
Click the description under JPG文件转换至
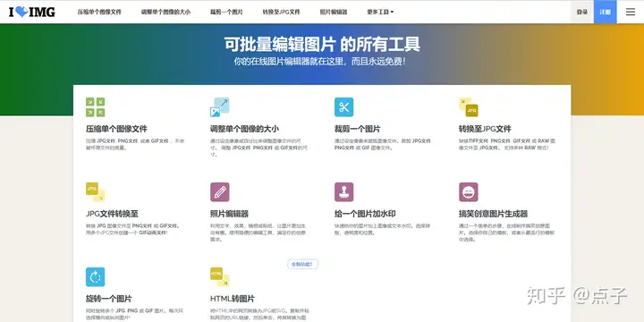tap(132, 229)
